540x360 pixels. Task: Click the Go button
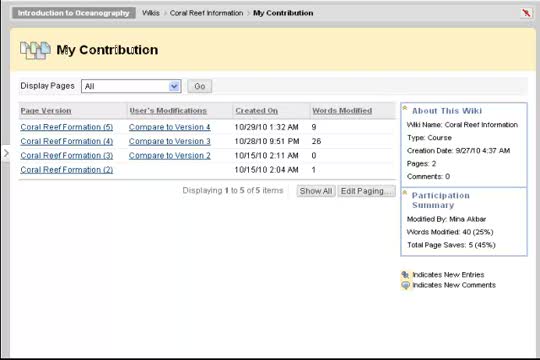200,86
